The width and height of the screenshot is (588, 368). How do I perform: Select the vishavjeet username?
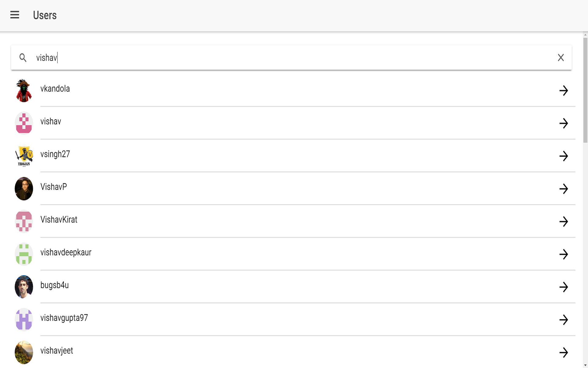coord(57,351)
